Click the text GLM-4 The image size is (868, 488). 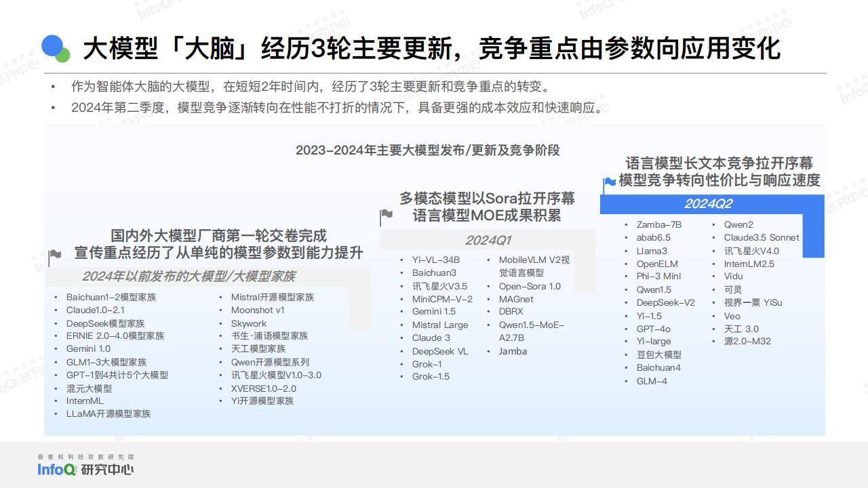[651, 381]
